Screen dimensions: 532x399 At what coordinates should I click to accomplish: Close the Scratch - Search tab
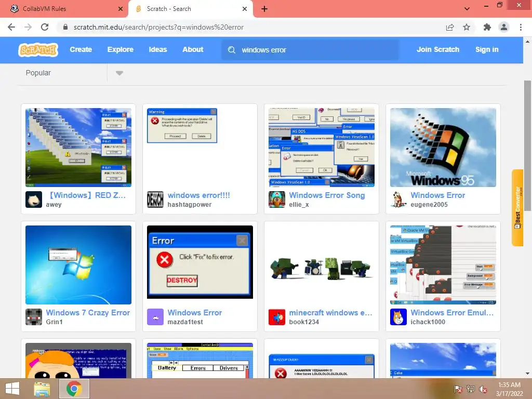coord(245,9)
